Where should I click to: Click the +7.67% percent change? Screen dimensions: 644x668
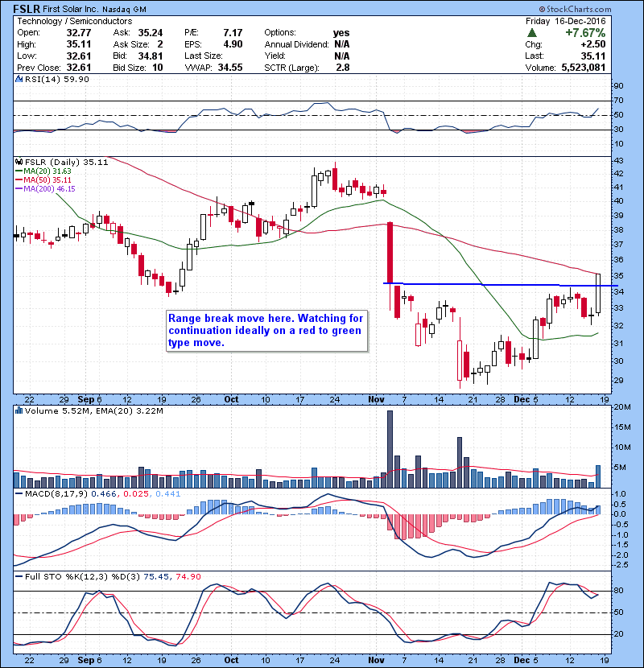coord(585,33)
